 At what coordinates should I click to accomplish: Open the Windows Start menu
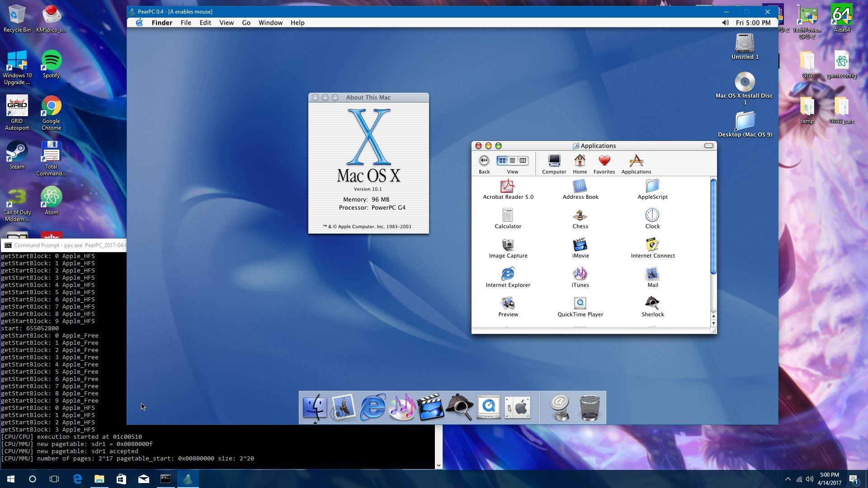[x=11, y=479]
